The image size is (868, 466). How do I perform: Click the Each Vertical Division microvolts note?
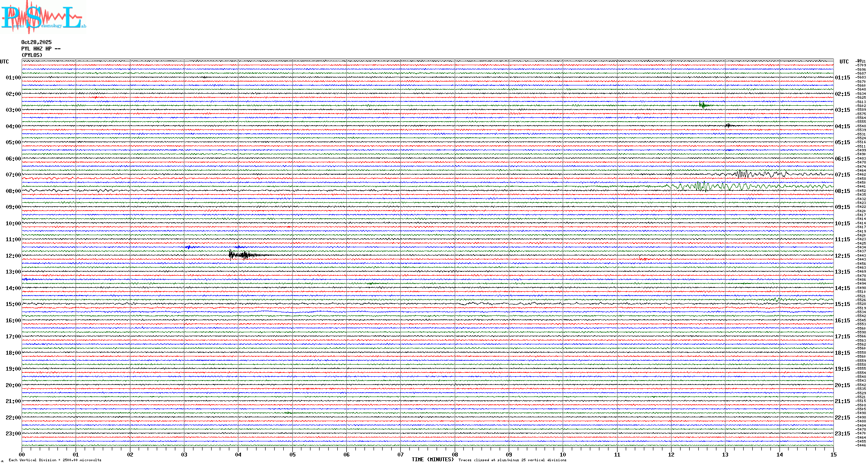tap(55, 460)
